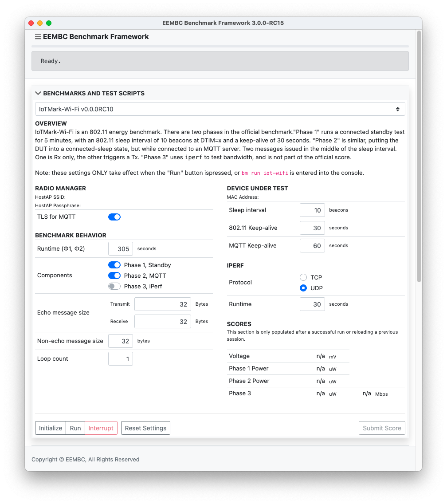Screen dimensions: 447x504
Task: Edit the Echo message Receive size field
Action: click(163, 321)
